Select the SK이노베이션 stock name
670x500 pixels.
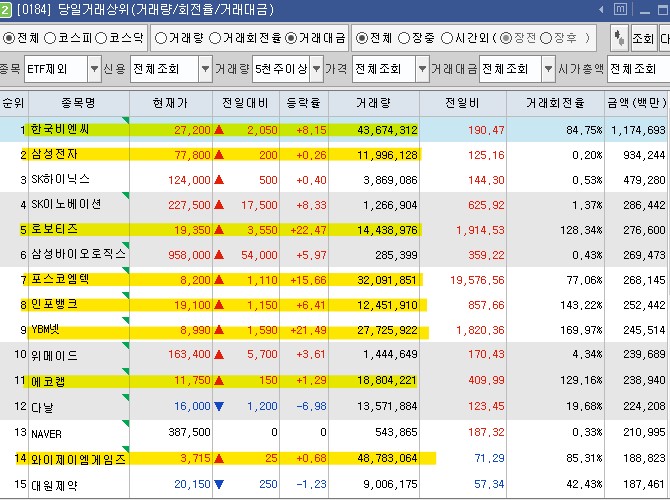(x=66, y=204)
